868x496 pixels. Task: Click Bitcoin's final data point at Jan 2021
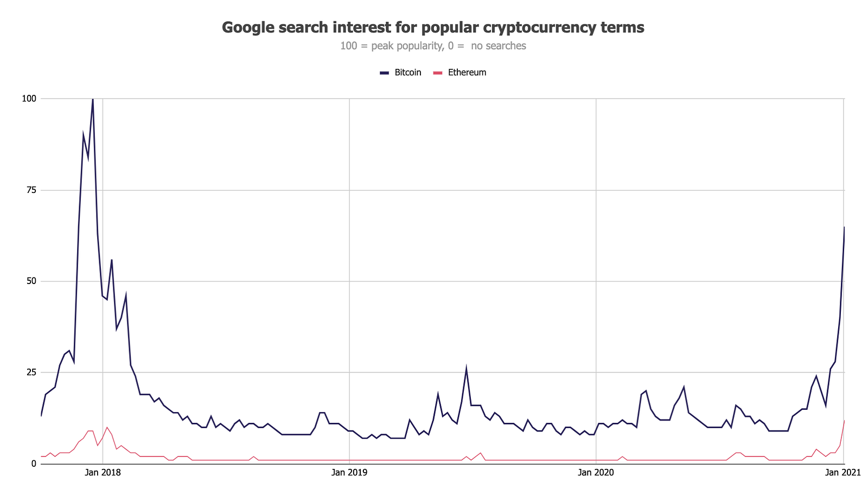pyautogui.click(x=844, y=227)
